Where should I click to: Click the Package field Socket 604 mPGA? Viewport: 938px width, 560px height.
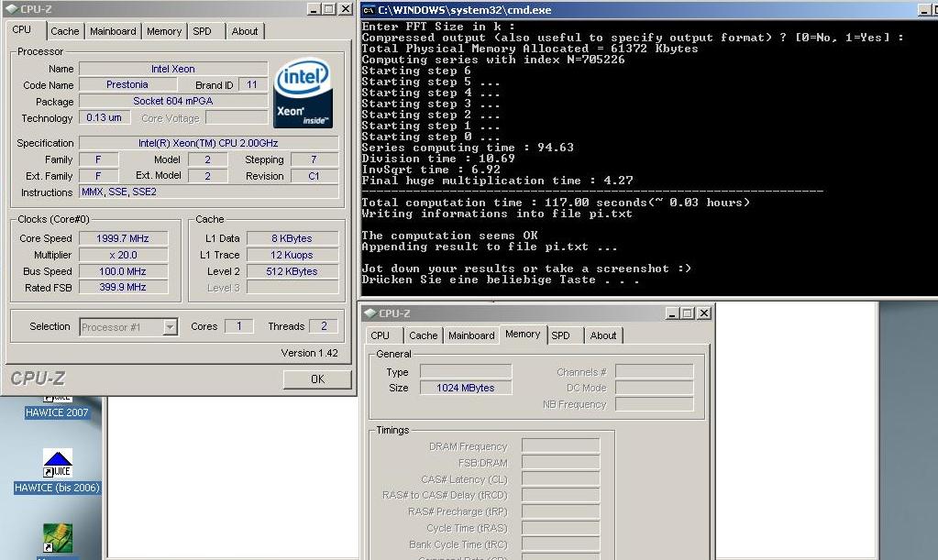tap(173, 101)
